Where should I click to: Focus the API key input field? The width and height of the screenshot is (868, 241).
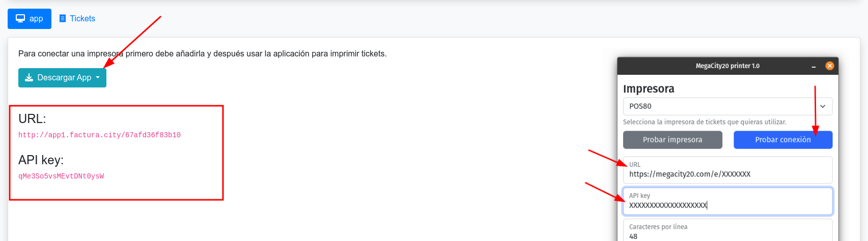(x=727, y=205)
